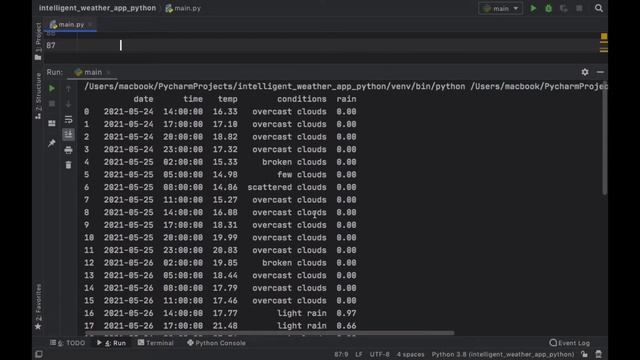The image size is (640, 360).
Task: Start debugging with the bug icon
Action: (549, 8)
